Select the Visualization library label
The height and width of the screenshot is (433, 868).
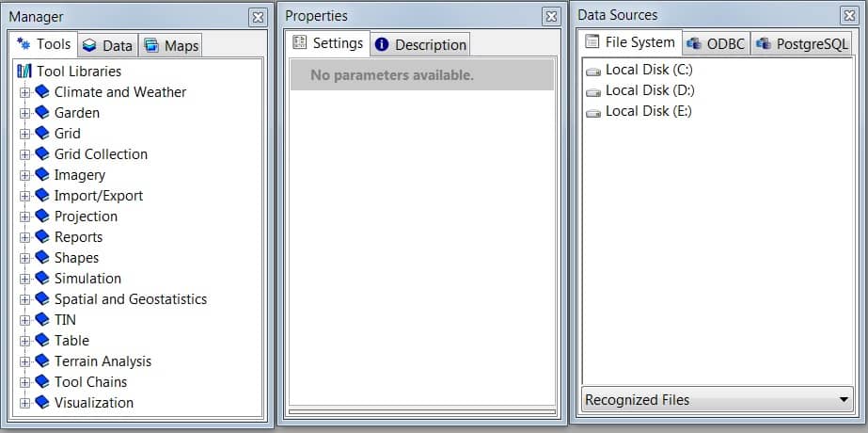click(x=93, y=403)
